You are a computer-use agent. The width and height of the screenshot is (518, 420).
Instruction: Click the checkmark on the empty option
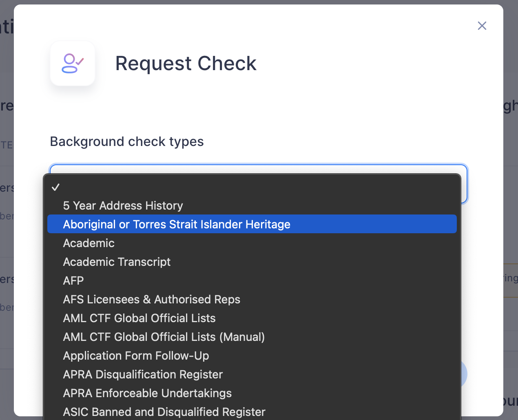[56, 187]
